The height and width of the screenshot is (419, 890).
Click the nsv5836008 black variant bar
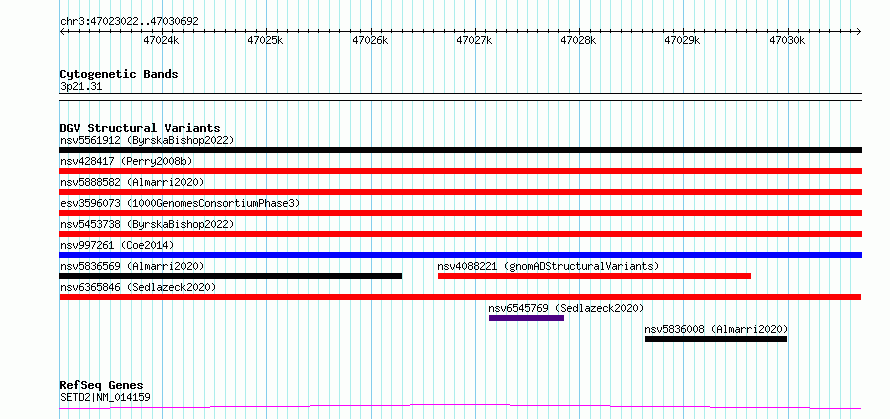[x=716, y=339]
